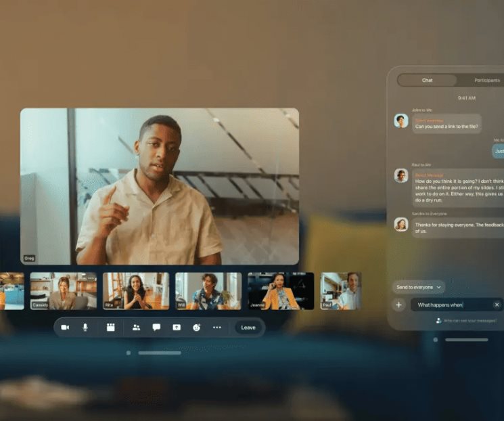The width and height of the screenshot is (504, 421).
Task: Click Raul's message starting 'How do you think'
Action: [x=458, y=188]
